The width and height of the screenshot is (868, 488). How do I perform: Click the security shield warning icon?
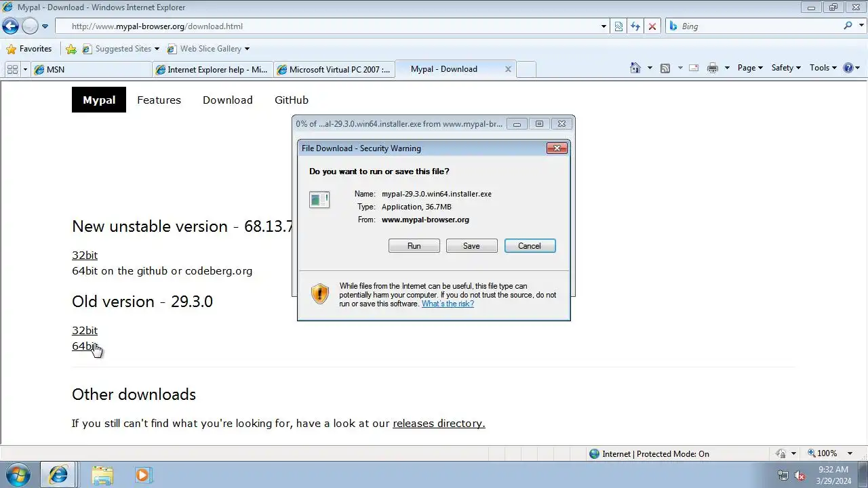[319, 293]
